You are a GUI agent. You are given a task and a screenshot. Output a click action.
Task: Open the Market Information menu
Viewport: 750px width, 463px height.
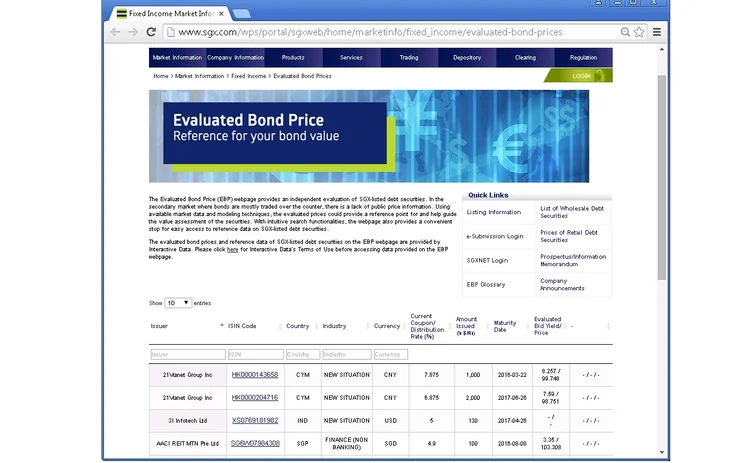(177, 57)
